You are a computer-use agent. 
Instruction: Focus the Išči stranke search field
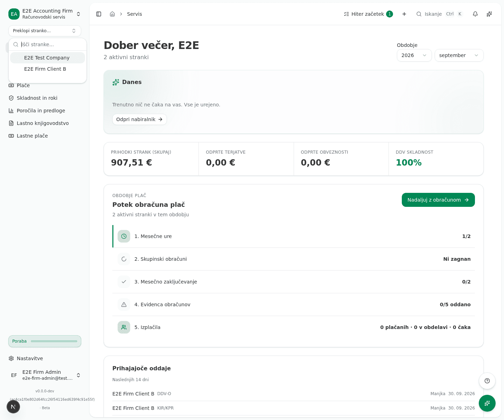(51, 44)
